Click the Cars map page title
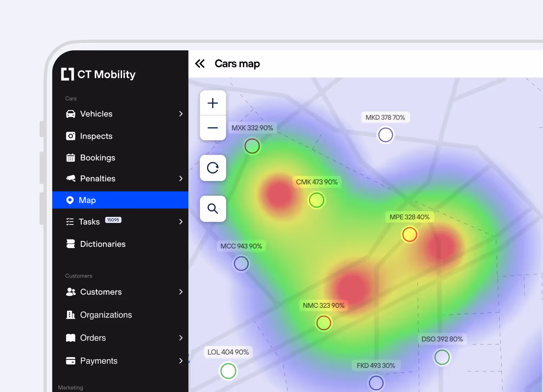The image size is (543, 392). pyautogui.click(x=237, y=64)
